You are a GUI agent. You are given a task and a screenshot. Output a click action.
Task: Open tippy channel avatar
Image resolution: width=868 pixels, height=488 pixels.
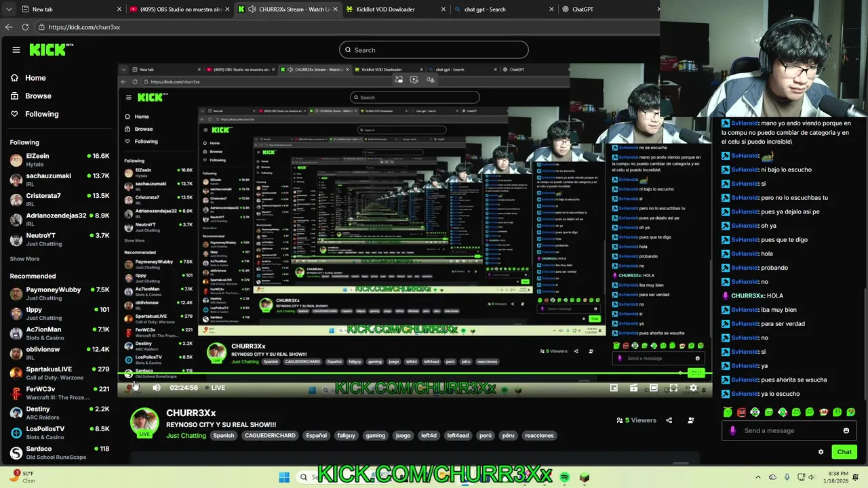[16, 313]
